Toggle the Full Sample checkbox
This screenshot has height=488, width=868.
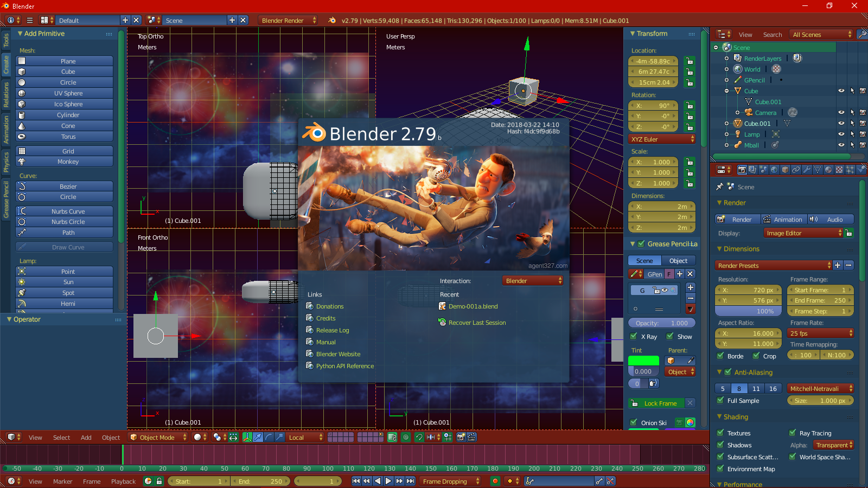(x=720, y=400)
